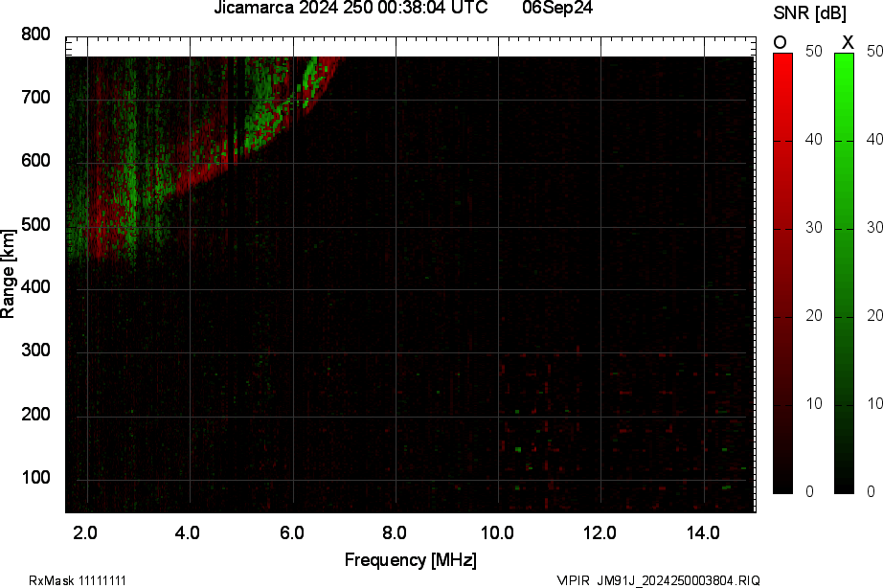The width and height of the screenshot is (883, 588).
Task: Click the date label "06Sep24"
Action: [557, 8]
